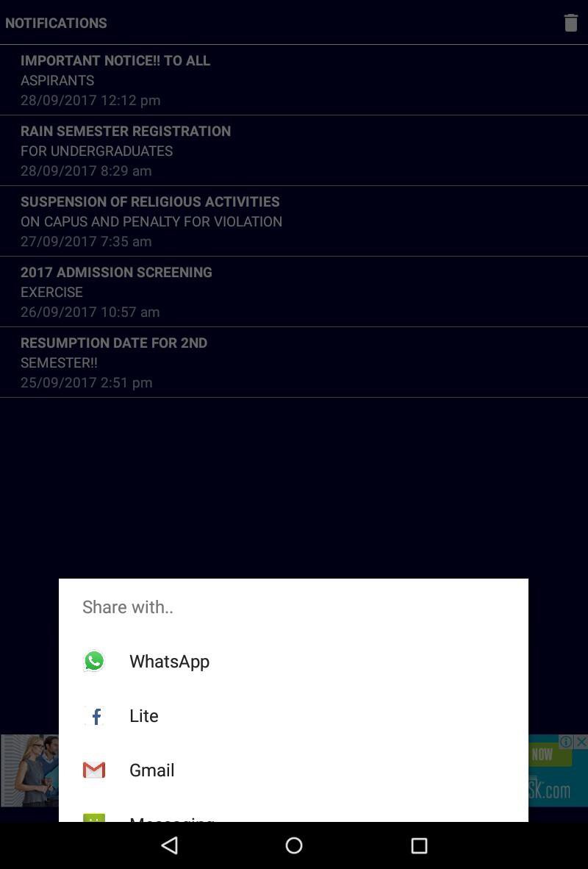Select the partially visible Messaging option
The width and height of the screenshot is (588, 869).
pyautogui.click(x=172, y=818)
